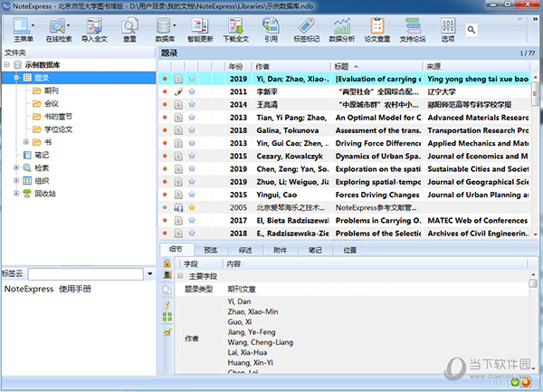Open the 主菜单 dropdown arrow
543x392 pixels.
33,25
